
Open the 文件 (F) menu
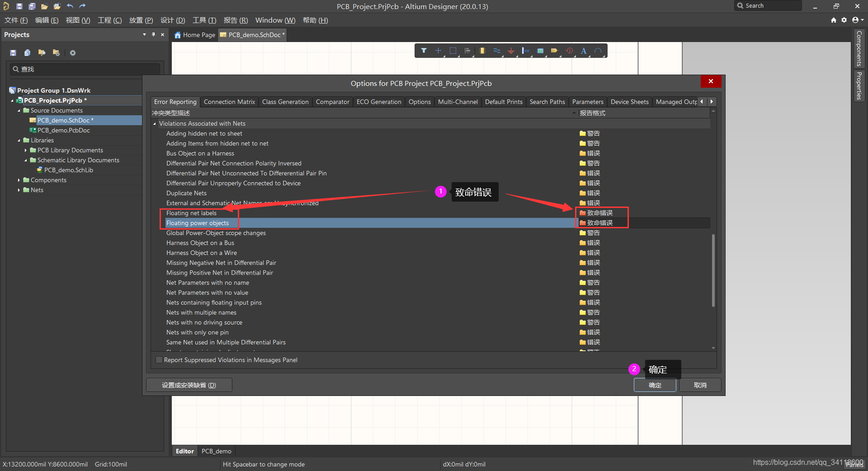(x=16, y=20)
